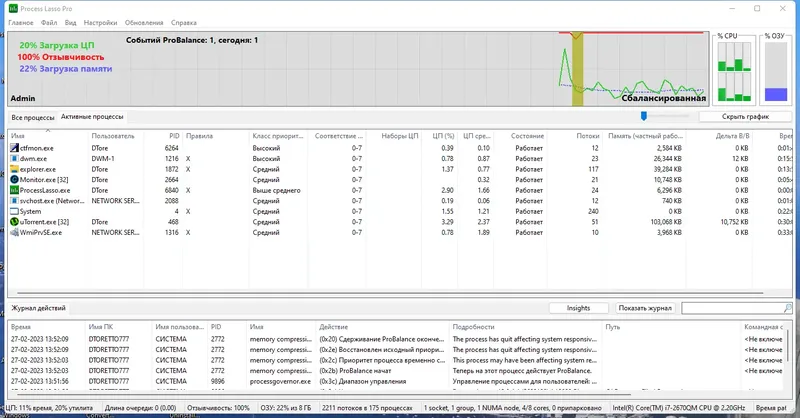The width and height of the screenshot is (800, 418).
Task: Click the action log search field
Action: [732, 308]
